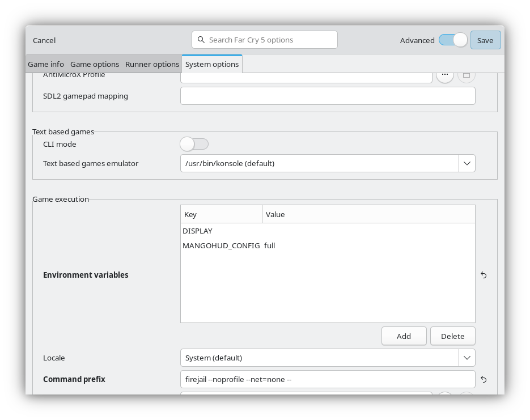Enable CLI mode switch
This screenshot has height=420, width=530.
coord(194,144)
